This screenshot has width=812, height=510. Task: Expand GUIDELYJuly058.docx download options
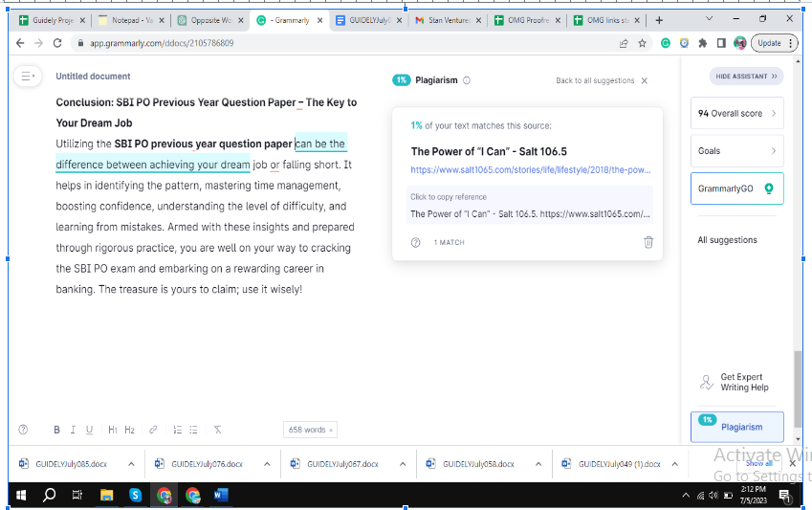click(x=538, y=464)
